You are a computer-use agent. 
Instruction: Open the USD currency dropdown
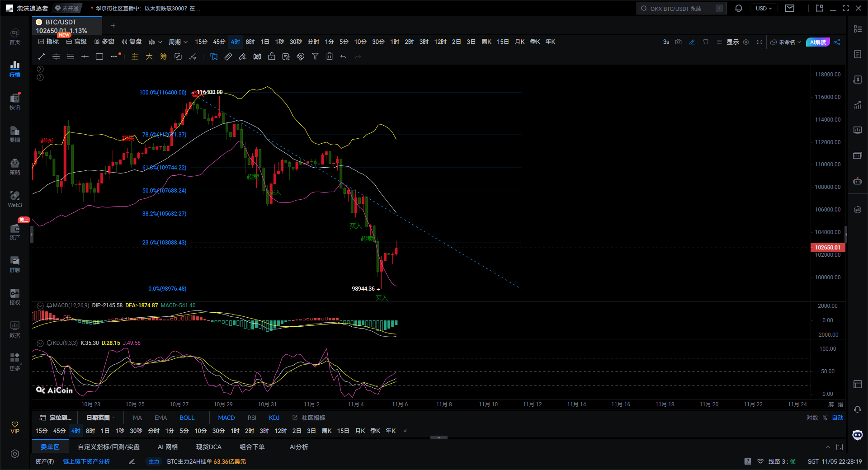pos(764,9)
